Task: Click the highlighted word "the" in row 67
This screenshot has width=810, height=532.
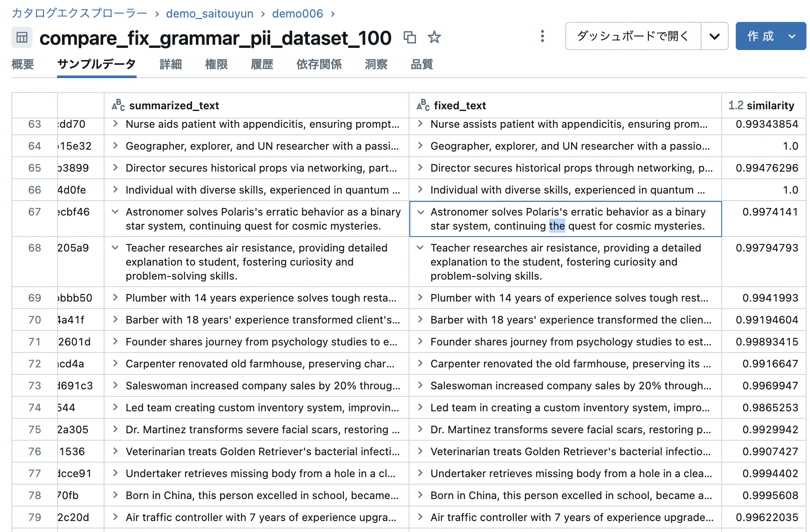Action: tap(557, 226)
